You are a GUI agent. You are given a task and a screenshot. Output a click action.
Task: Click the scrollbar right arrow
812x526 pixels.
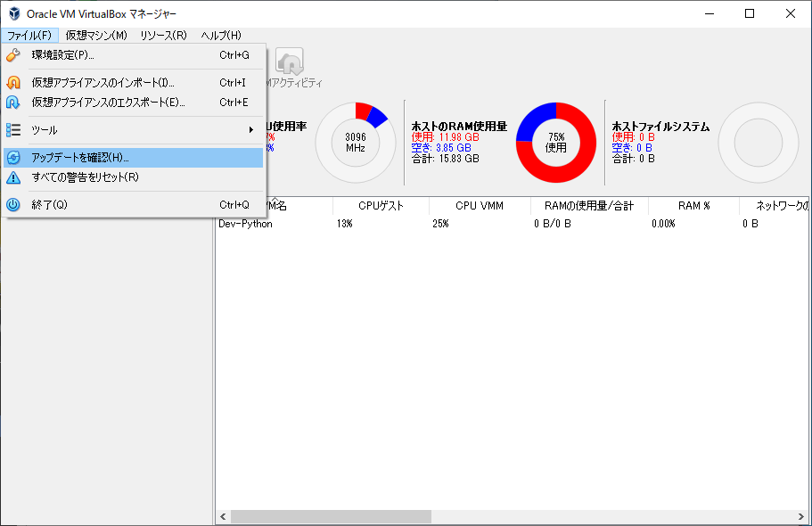click(801, 516)
